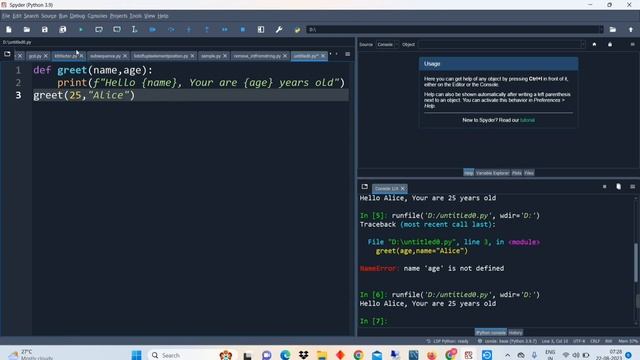
Task: Open the Consoles menu
Action: coord(98,16)
